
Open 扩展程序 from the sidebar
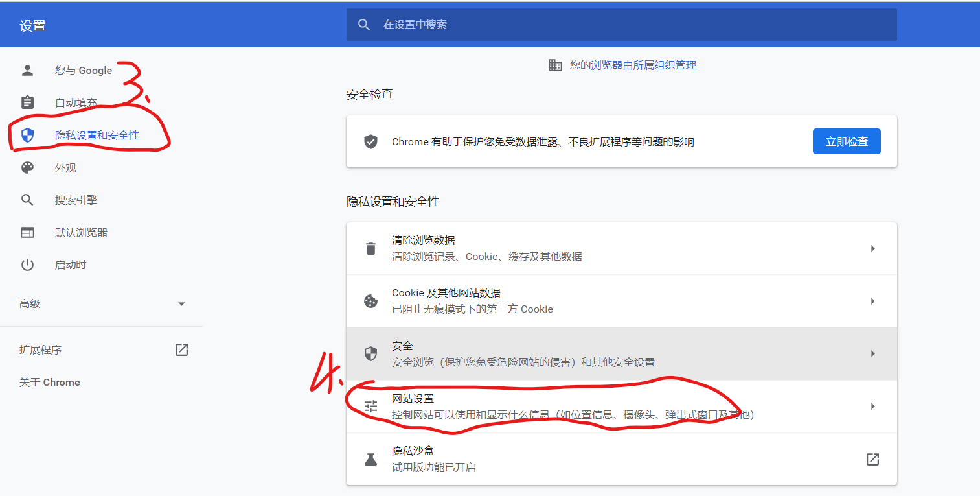[40, 349]
